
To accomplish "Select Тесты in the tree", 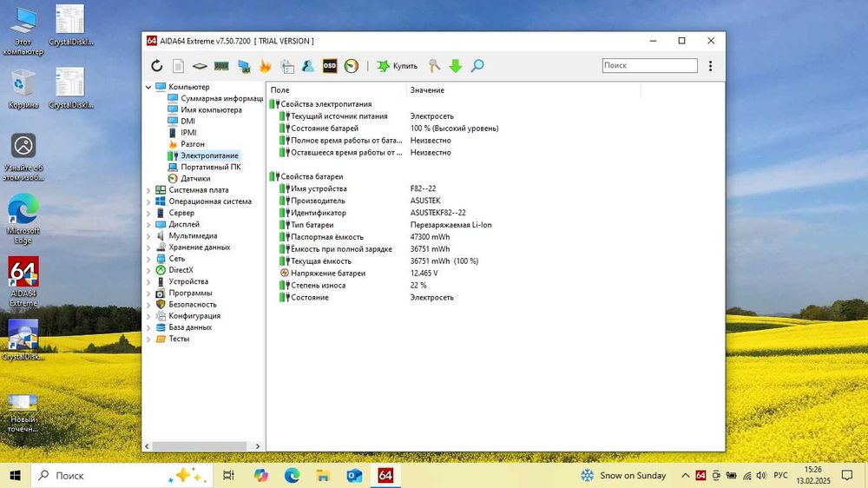I will [179, 339].
